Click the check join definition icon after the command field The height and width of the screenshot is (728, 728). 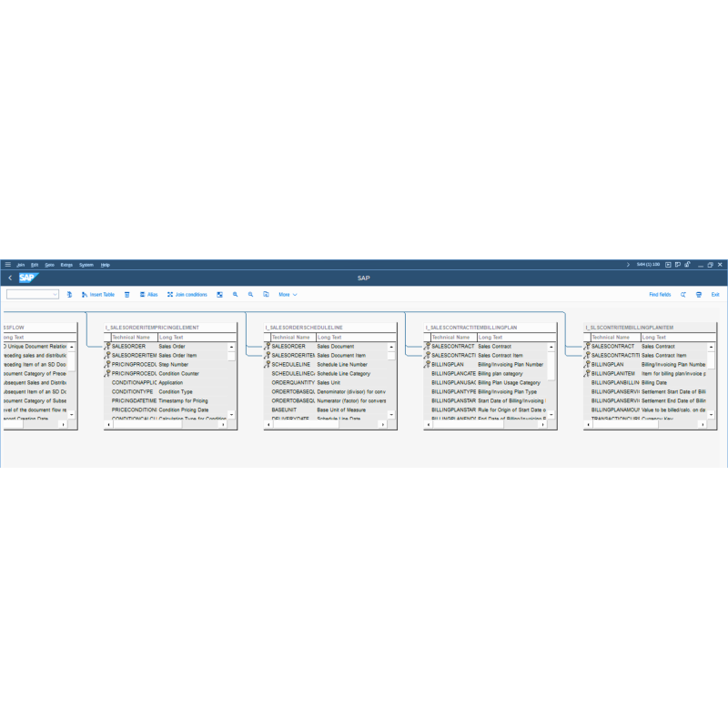pos(69,294)
